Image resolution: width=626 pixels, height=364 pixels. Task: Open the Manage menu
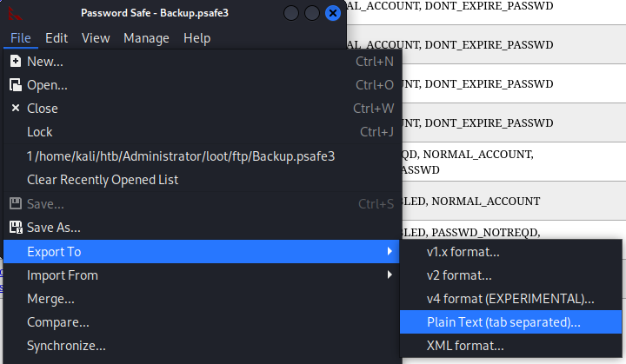click(x=147, y=38)
